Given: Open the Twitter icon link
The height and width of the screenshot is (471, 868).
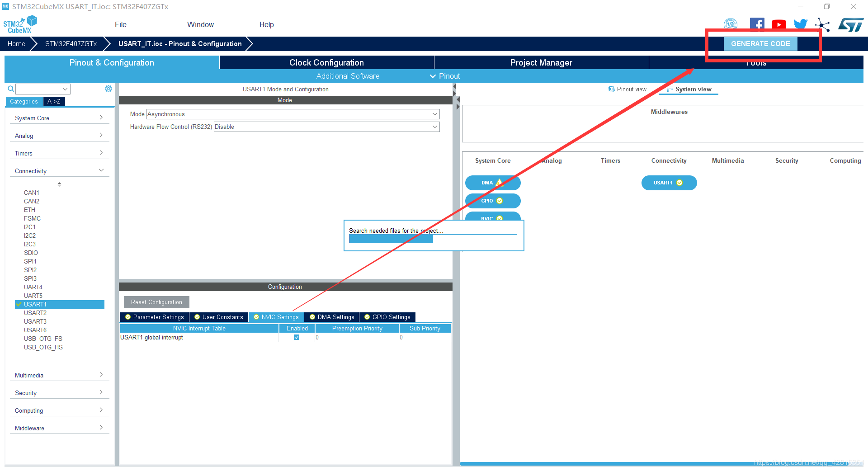Looking at the screenshot, I should tap(800, 24).
